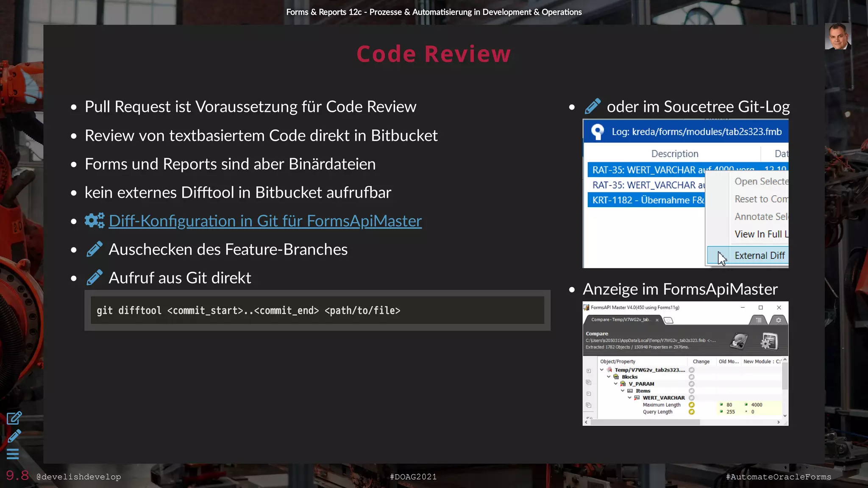Click the yellow change indicator for Query Length
Image resolution: width=868 pixels, height=488 pixels.
691,412
